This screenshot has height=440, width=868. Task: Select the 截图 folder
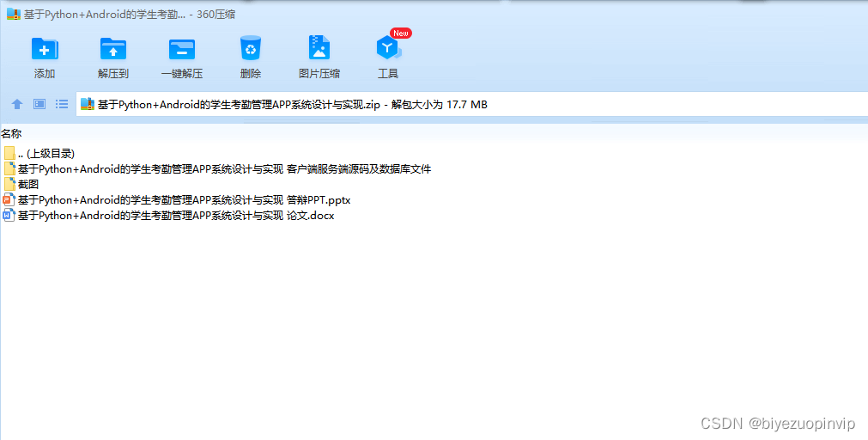(x=21, y=185)
